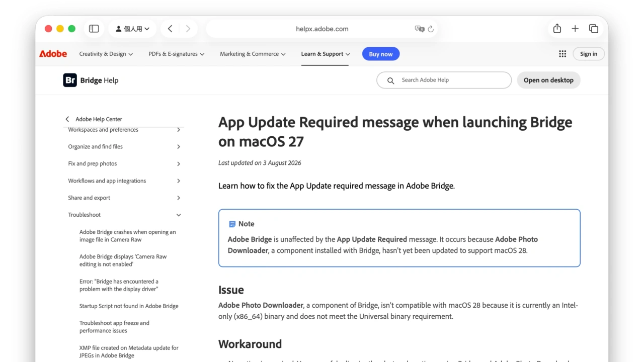644x362 pixels.
Task: Open the display driver error article
Action: coord(119,285)
